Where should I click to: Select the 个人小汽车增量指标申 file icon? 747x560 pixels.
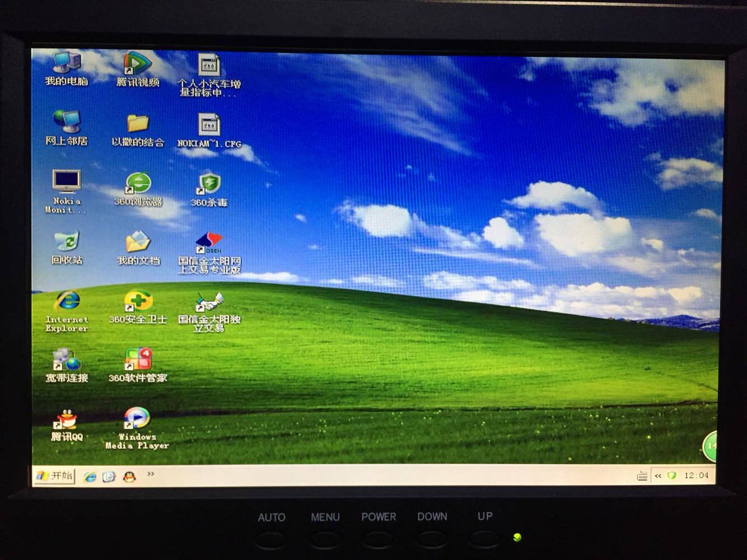pyautogui.click(x=209, y=74)
